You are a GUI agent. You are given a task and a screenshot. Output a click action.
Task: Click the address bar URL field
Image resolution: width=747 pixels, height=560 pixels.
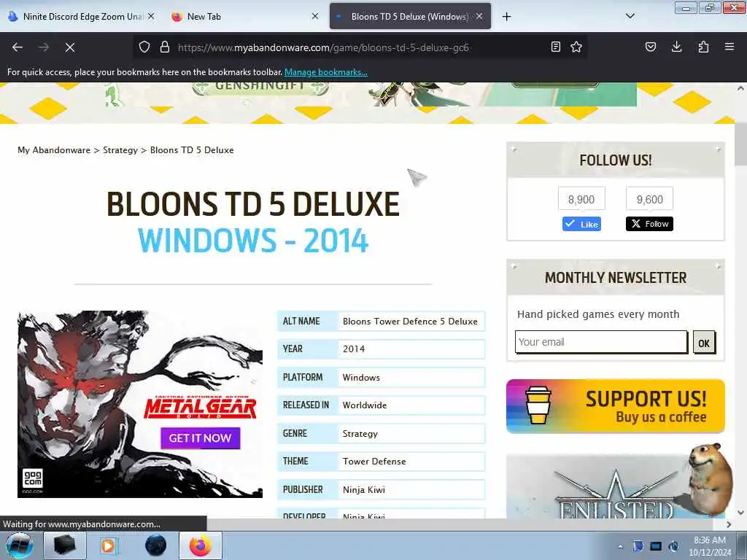tap(360, 47)
